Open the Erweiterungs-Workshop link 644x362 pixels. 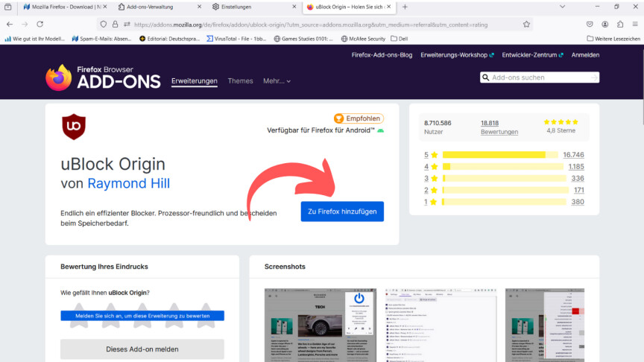(x=457, y=55)
